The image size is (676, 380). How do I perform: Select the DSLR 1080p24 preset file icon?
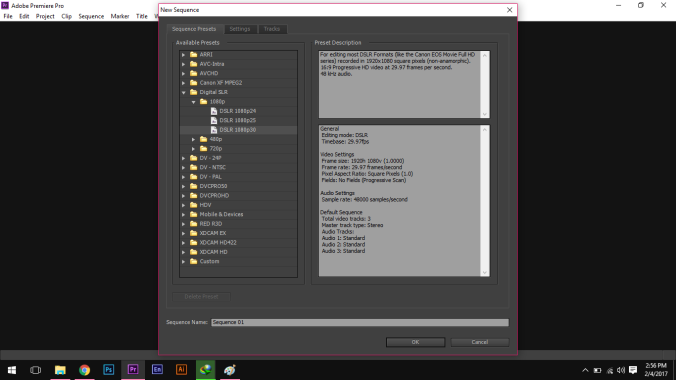pos(214,111)
